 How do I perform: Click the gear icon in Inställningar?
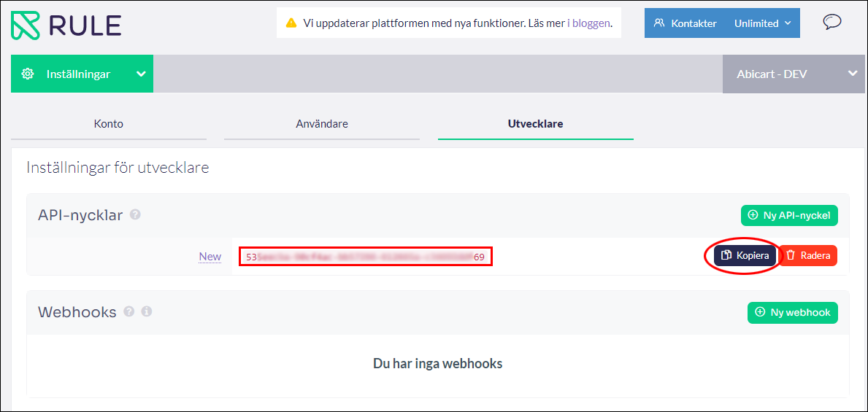(x=28, y=74)
